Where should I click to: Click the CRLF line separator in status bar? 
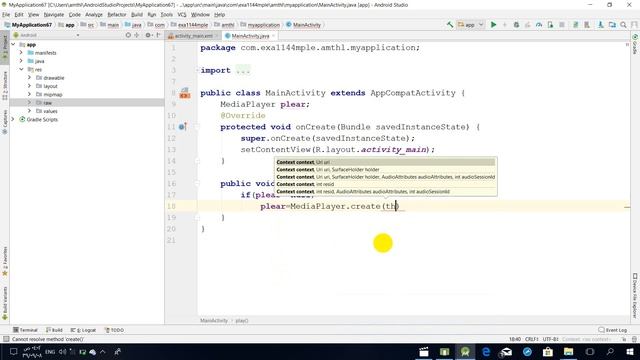pos(532,339)
